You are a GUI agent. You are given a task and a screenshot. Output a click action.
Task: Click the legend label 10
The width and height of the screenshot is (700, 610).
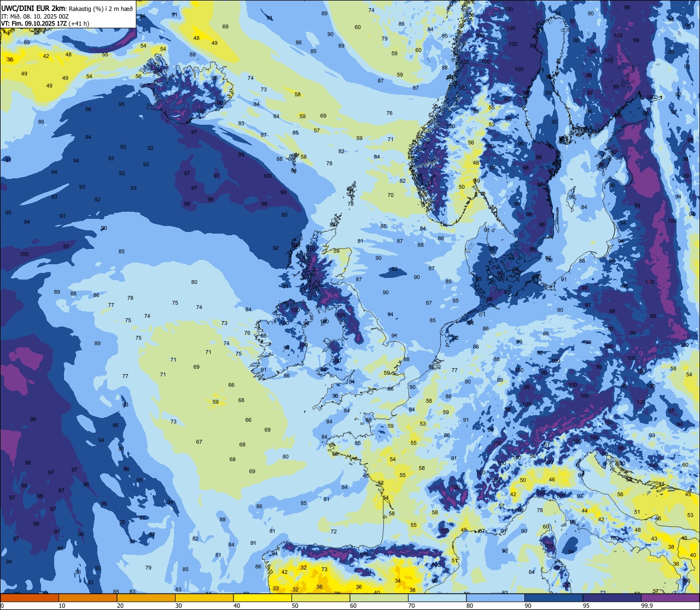62,606
